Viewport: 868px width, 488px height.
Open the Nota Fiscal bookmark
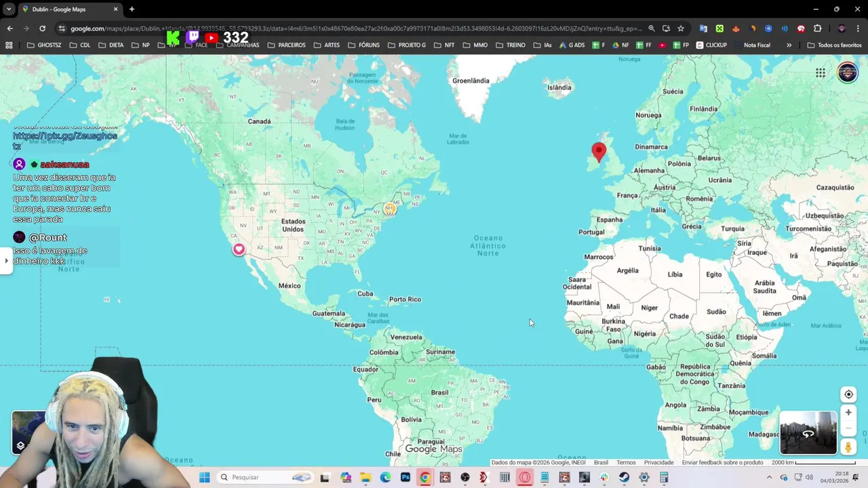751,45
